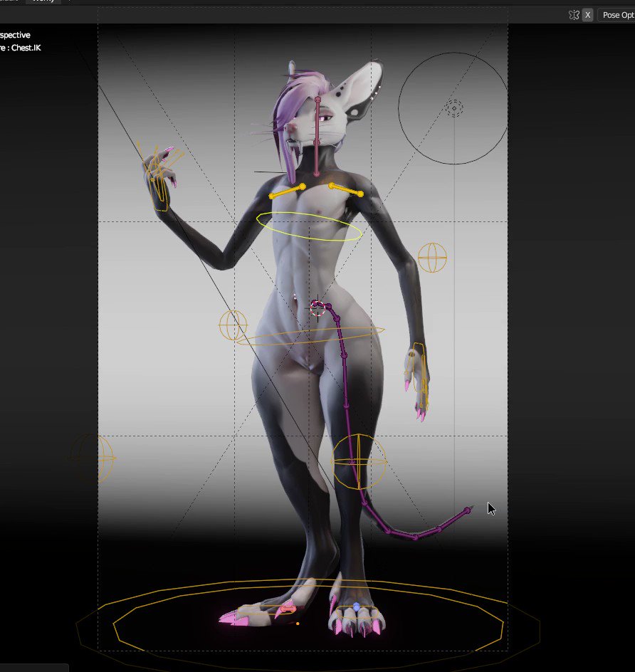Select the orange knee pole target sphere
The image size is (635, 672).
(357, 461)
